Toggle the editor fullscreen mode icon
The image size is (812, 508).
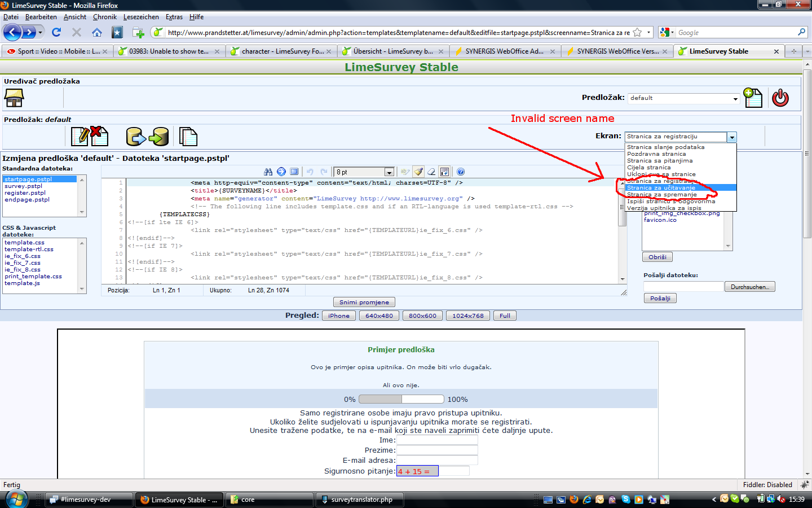point(294,172)
